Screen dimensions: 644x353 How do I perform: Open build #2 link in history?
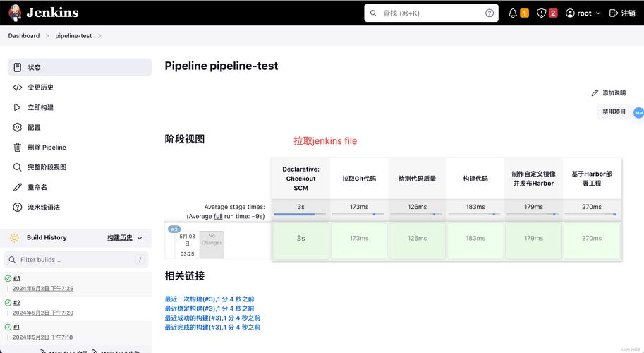pyautogui.click(x=17, y=303)
